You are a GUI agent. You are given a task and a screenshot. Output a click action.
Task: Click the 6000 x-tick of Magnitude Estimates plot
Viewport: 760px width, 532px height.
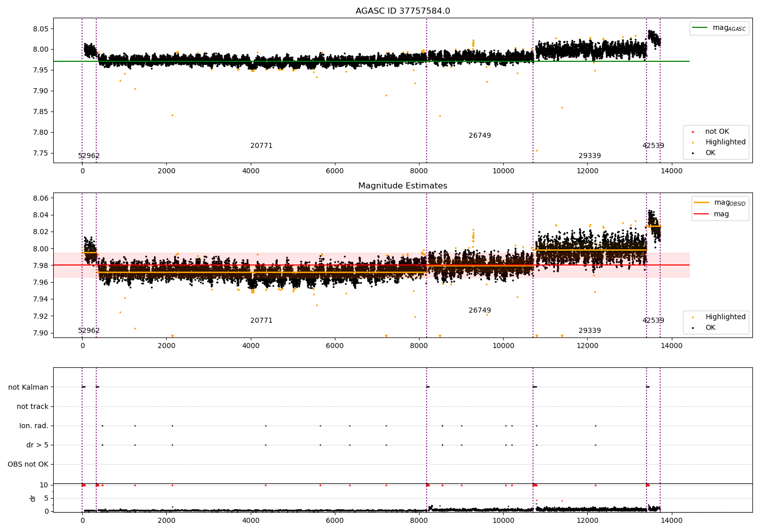click(x=335, y=346)
